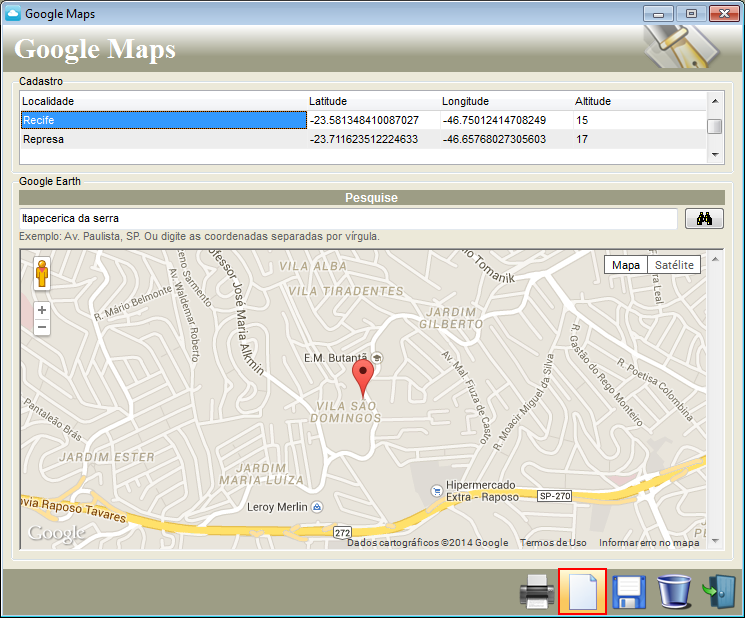Open Informar erro no mapa link
745x618 pixels.
click(649, 542)
